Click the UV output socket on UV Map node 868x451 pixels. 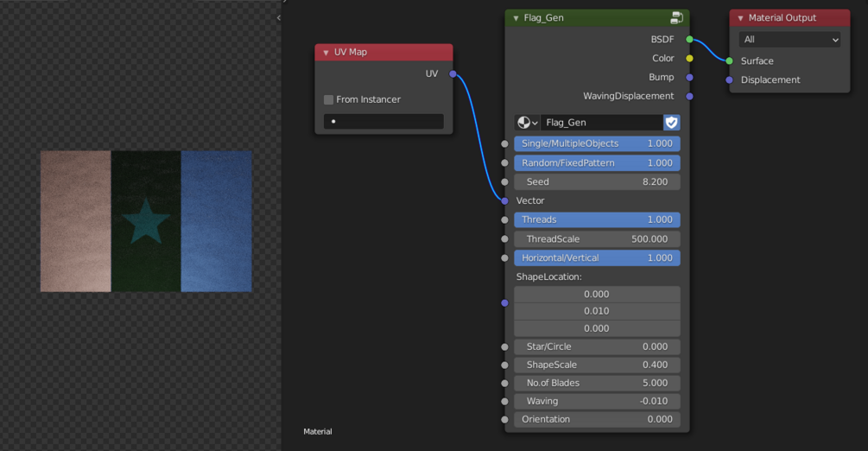pos(453,73)
